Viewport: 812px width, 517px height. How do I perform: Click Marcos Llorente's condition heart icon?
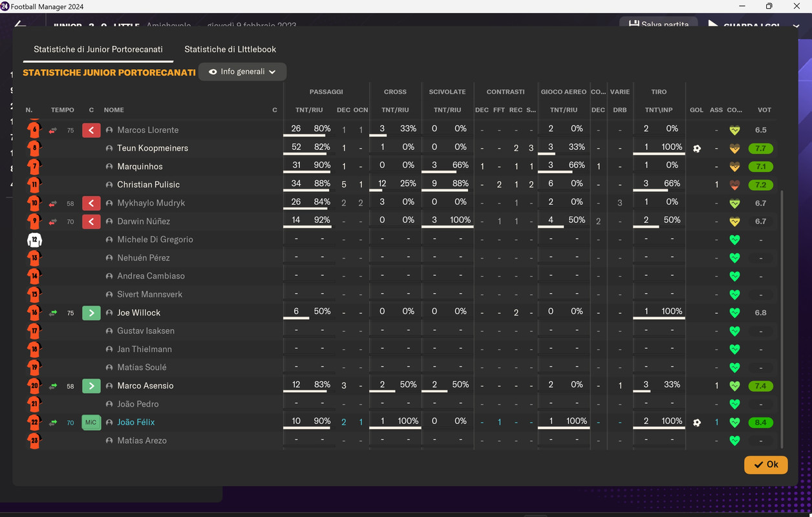(x=734, y=130)
